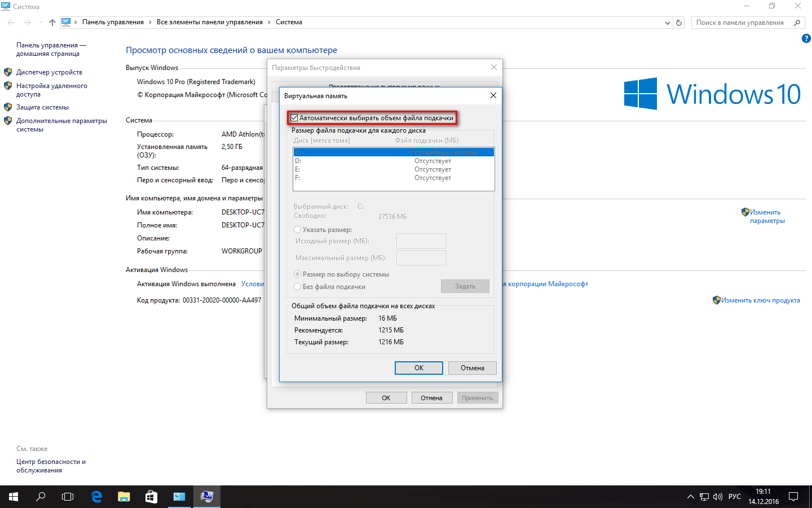This screenshot has width=812, height=508.
Task: Open Все элементы панели управления breadcrumb
Action: point(210,22)
